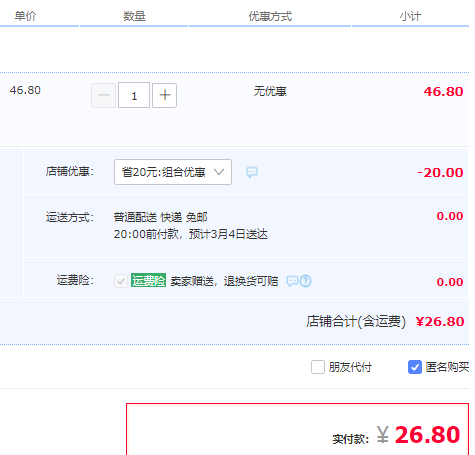This screenshot has height=455, width=475.
Task: Click the 普通配送 快递 免邮 shipping text
Action: coord(160,217)
